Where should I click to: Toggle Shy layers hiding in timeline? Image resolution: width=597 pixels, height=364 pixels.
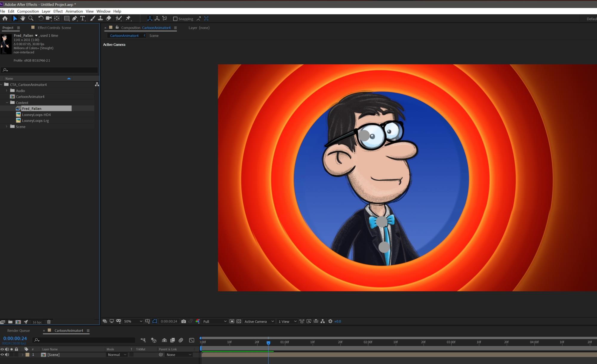click(164, 340)
